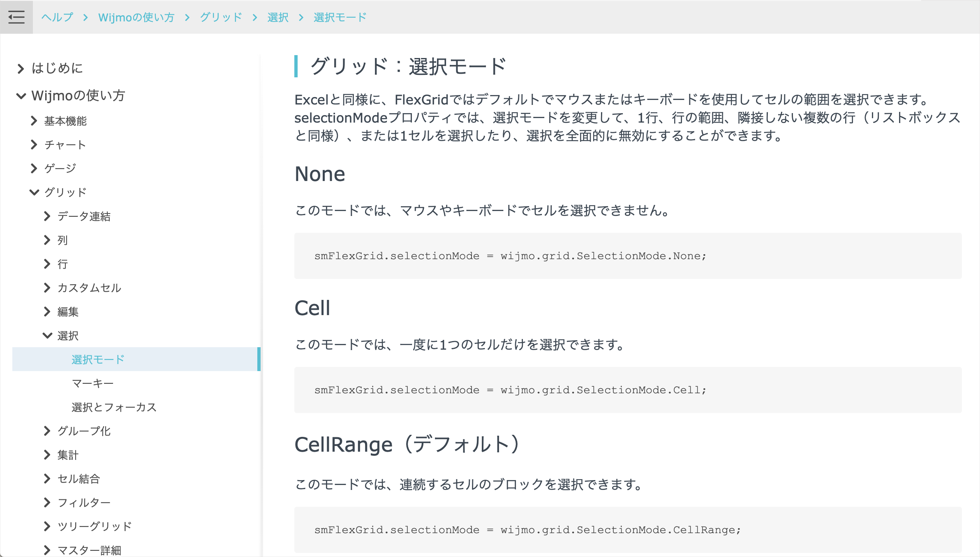
Task: Open チャート in the navigation tree
Action: [65, 145]
